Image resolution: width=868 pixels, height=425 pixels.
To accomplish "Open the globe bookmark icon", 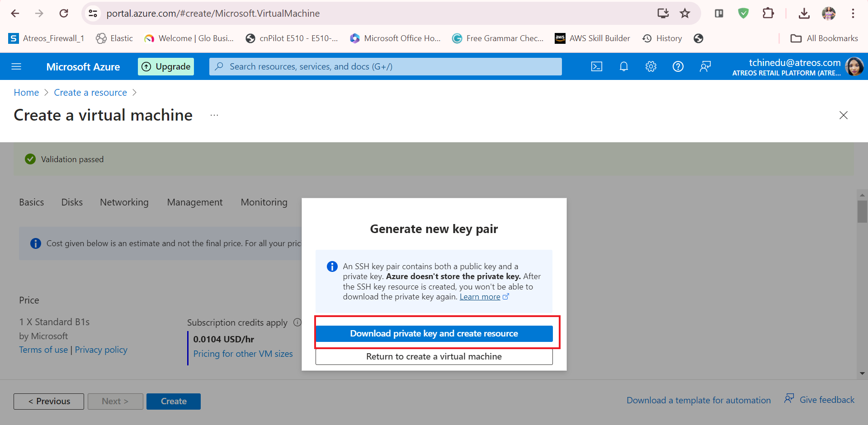I will pos(698,38).
